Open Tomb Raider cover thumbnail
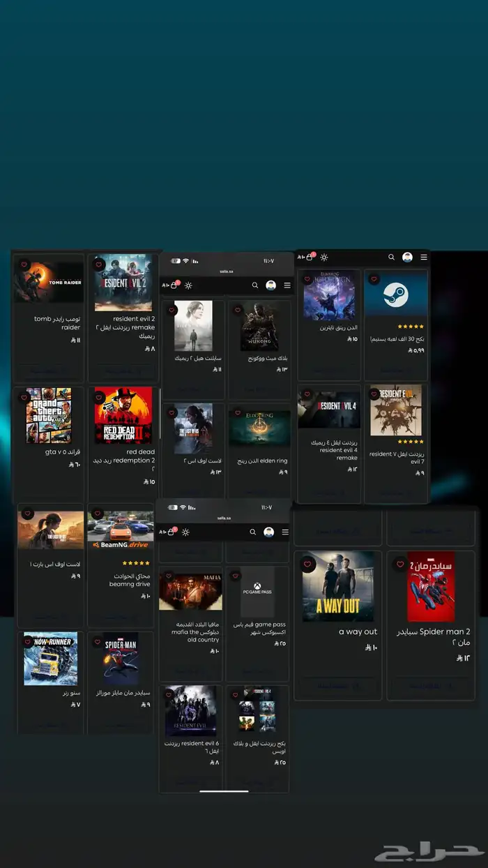488x868 pixels. tap(49, 282)
